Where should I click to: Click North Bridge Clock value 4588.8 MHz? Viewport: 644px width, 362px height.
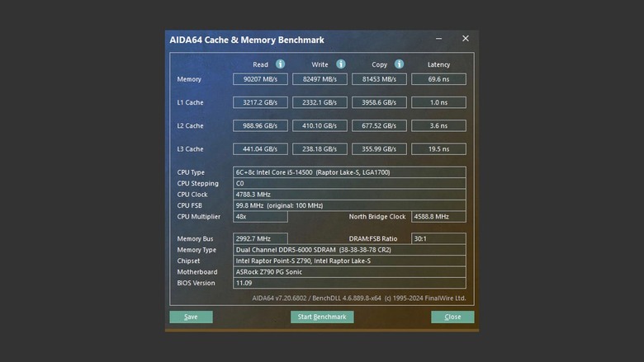coord(438,217)
